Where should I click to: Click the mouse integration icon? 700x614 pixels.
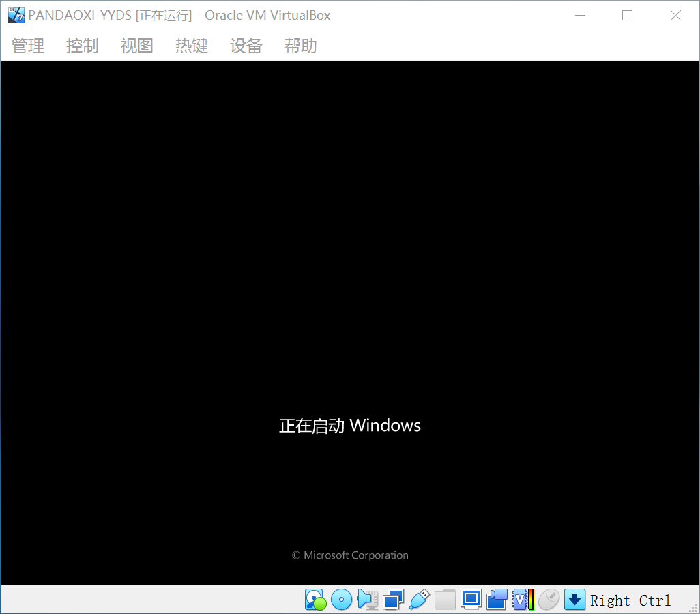point(549,600)
